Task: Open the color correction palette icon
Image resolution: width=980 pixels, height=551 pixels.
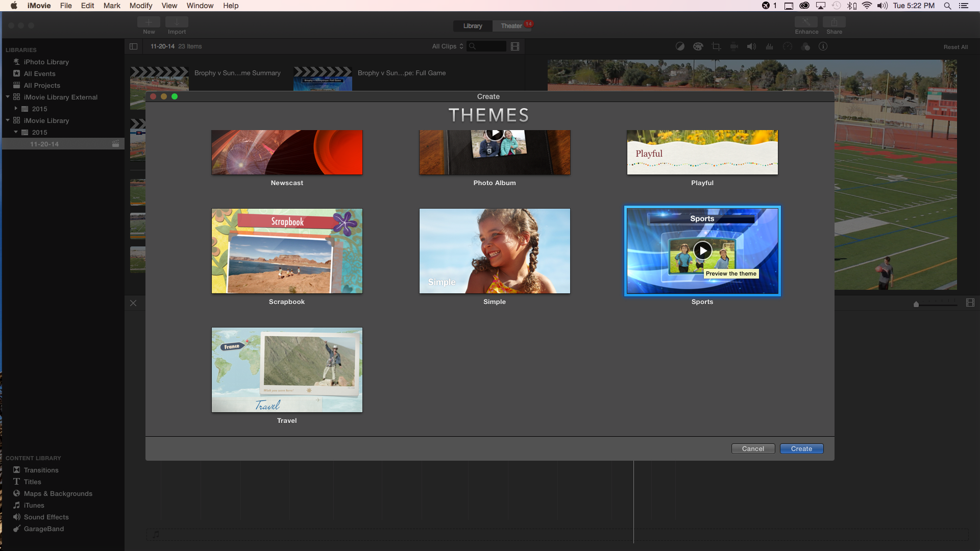Action: click(x=698, y=46)
